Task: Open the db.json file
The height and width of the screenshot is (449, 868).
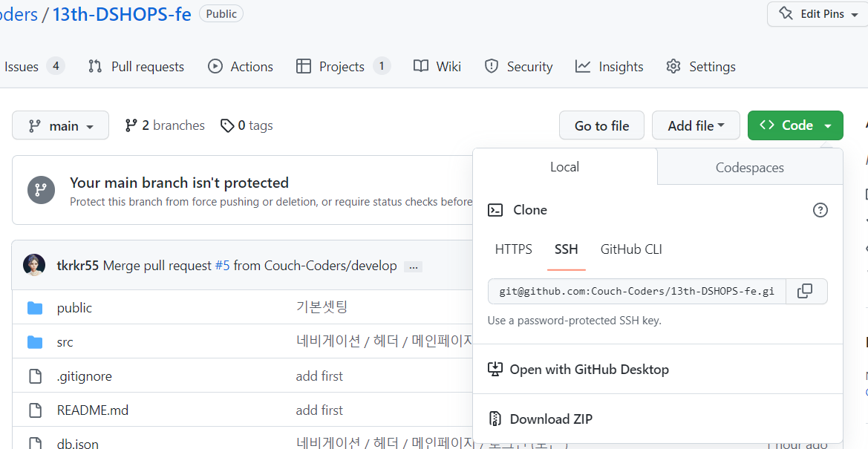Action: point(77,444)
